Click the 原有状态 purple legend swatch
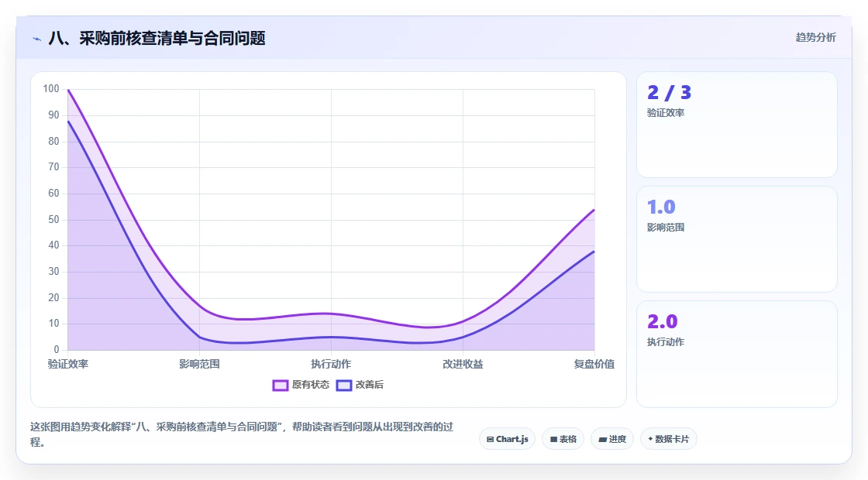This screenshot has width=868, height=480. 280,386
